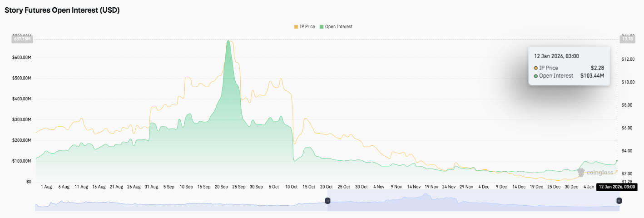Click the selected range in the navigator
The width and height of the screenshot is (644, 218).
[472, 201]
